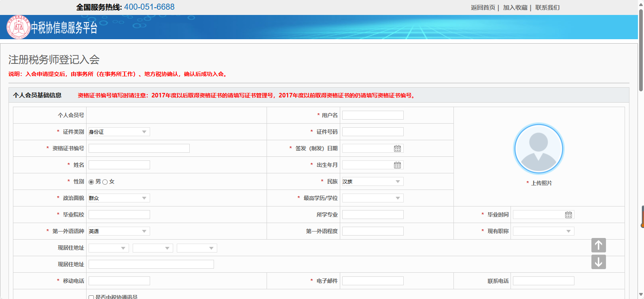The height and width of the screenshot is (299, 644).
Task: Focus the 联系电话 input field
Action: coord(543,281)
